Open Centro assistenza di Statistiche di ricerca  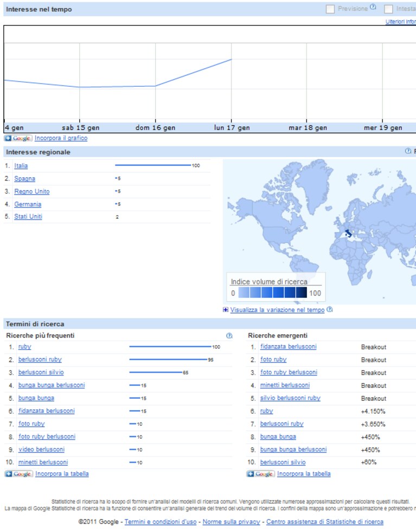325,522
